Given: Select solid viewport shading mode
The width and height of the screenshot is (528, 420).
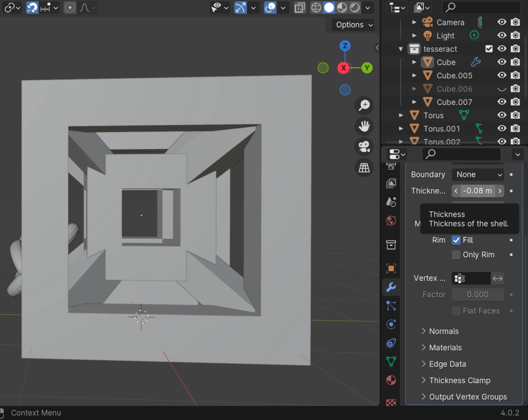Looking at the screenshot, I should point(329,8).
